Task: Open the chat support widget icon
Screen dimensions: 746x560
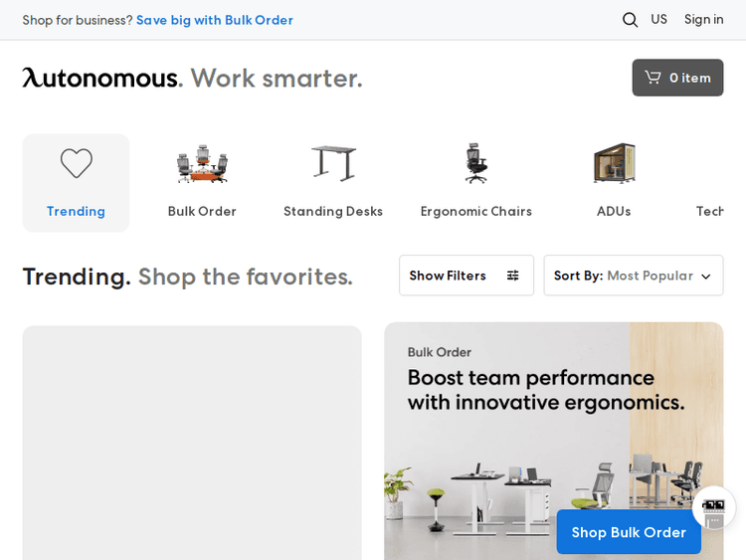Action: coord(714,508)
